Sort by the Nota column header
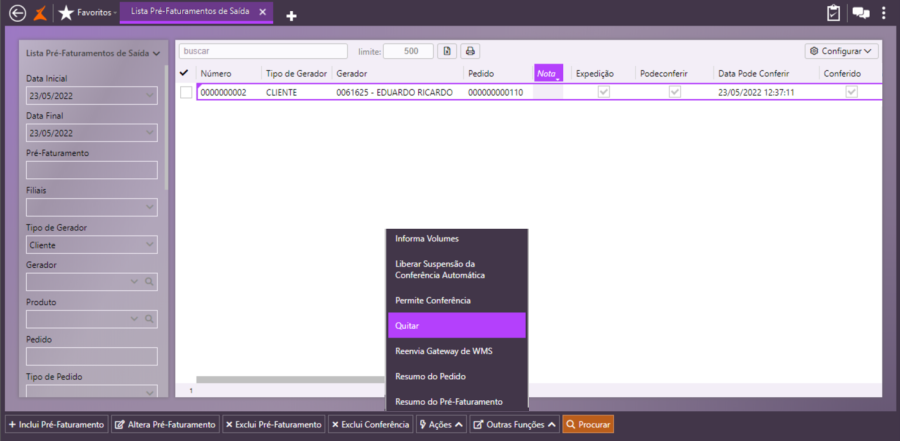This screenshot has width=900, height=441. 548,74
